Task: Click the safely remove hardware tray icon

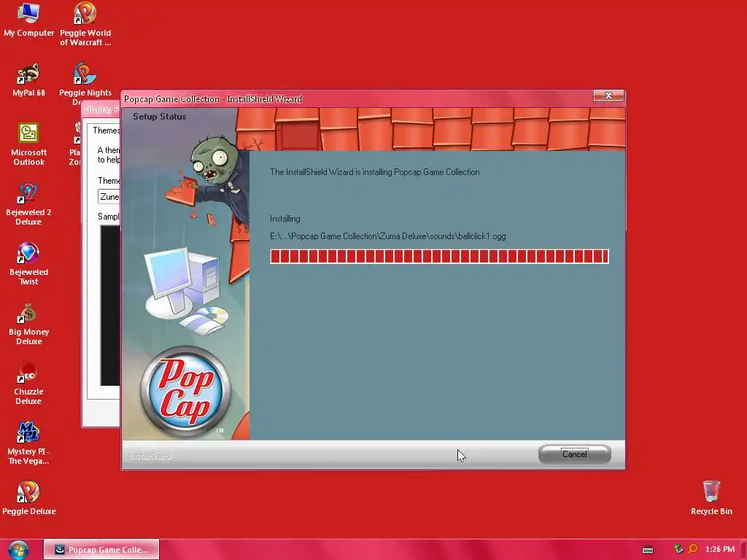Action: click(x=678, y=549)
